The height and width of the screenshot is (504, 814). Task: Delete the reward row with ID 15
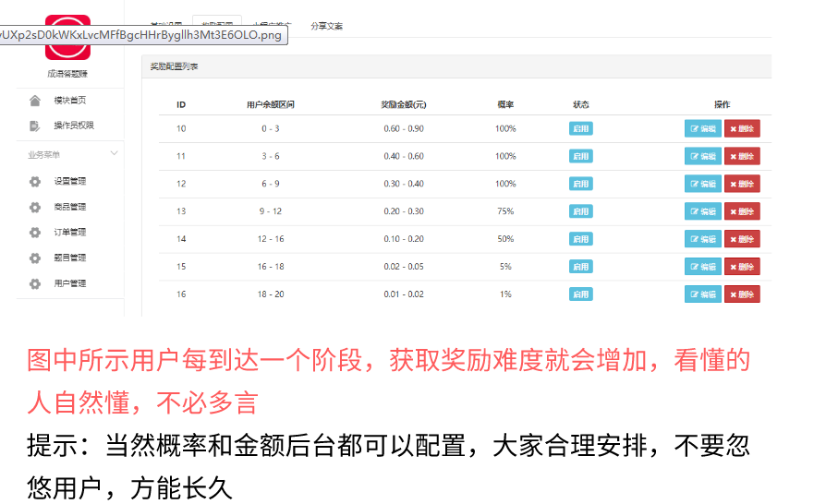coord(742,267)
